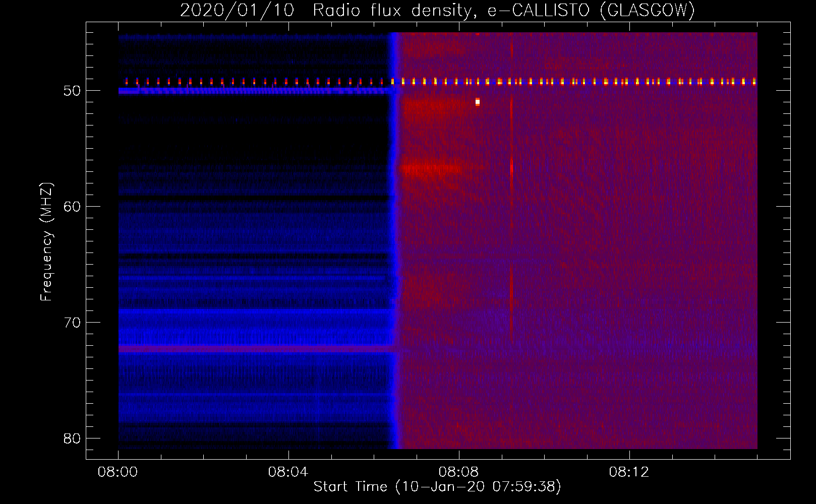The height and width of the screenshot is (504, 816).
Task: Click the 08:04 time tick label
Action: (x=288, y=472)
